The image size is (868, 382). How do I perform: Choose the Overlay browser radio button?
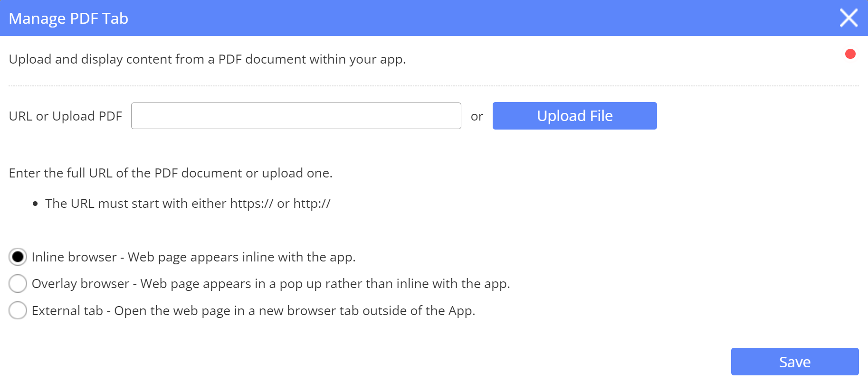pyautogui.click(x=18, y=284)
